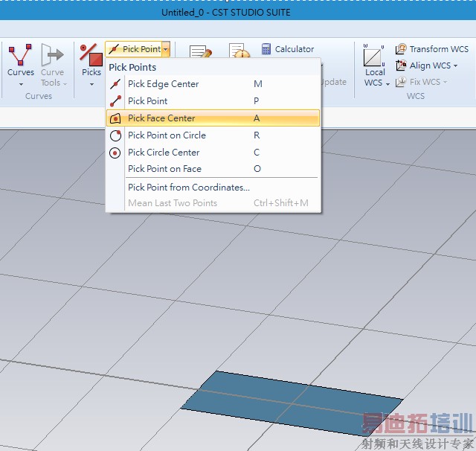Click the Pick Point ribbon button

click(134, 49)
